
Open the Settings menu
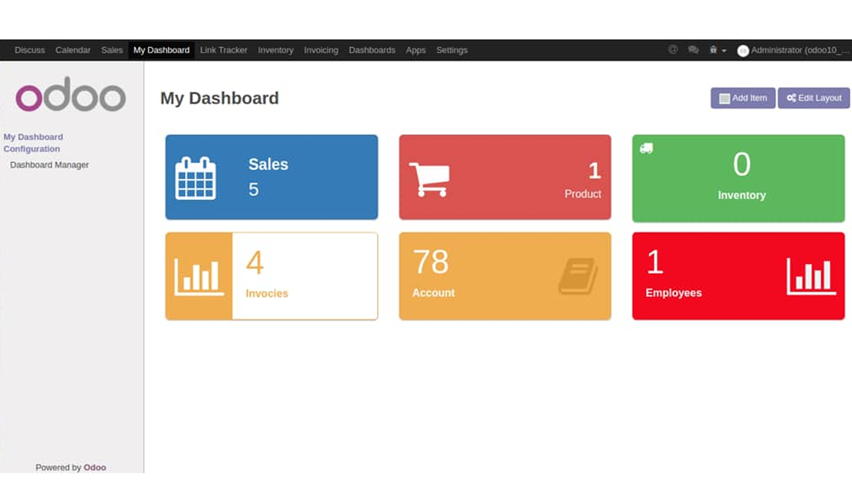pos(452,50)
